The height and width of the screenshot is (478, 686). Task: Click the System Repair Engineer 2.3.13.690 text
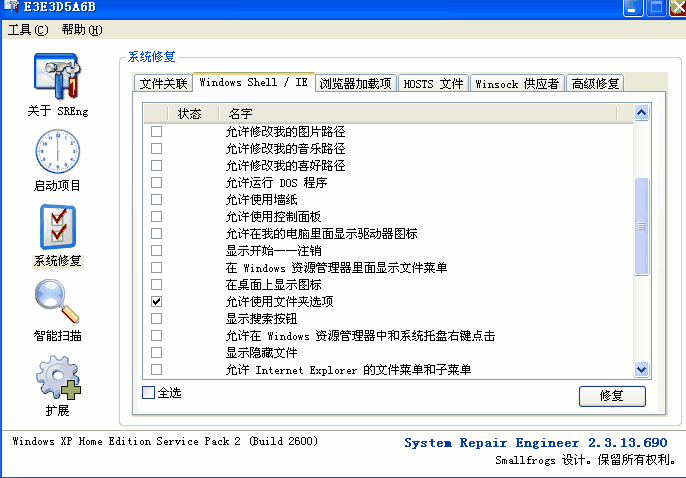(536, 443)
